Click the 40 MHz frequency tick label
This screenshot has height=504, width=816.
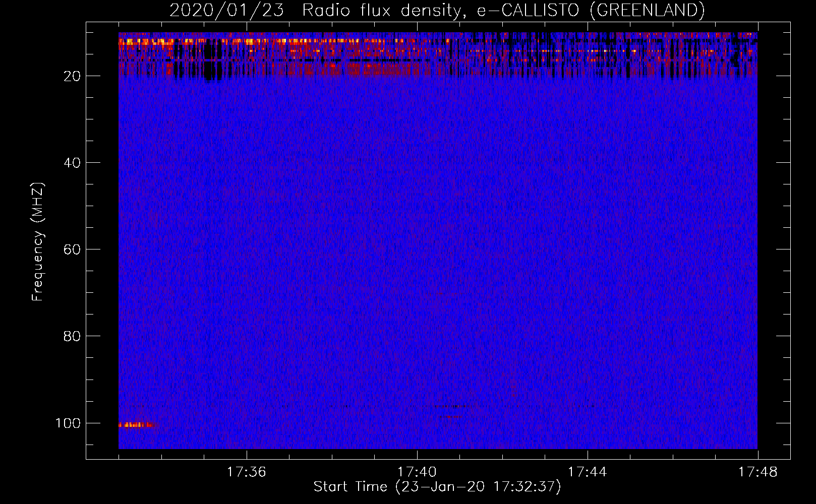[x=72, y=163]
